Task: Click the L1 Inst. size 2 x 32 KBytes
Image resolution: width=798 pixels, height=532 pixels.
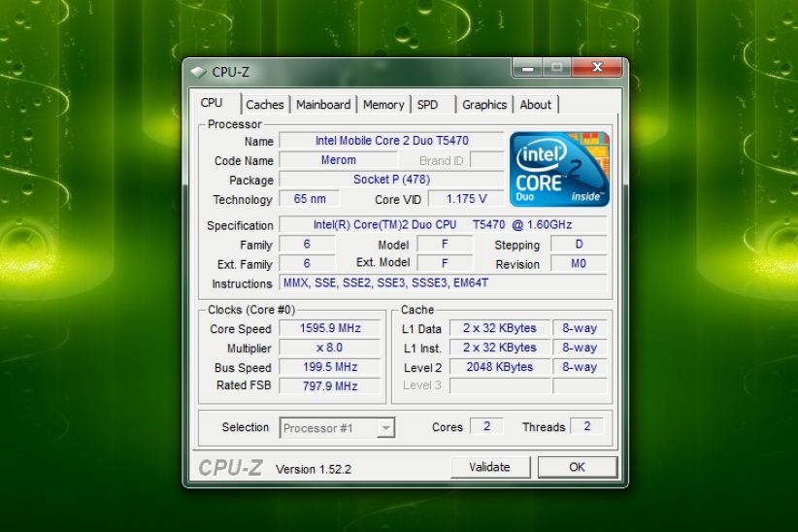Action: [500, 348]
